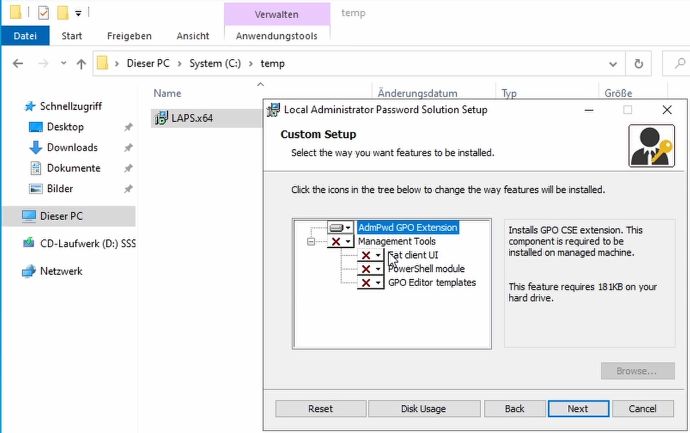The height and width of the screenshot is (433, 690).
Task: Switch to the Freigeben ribbon tab
Action: (129, 36)
